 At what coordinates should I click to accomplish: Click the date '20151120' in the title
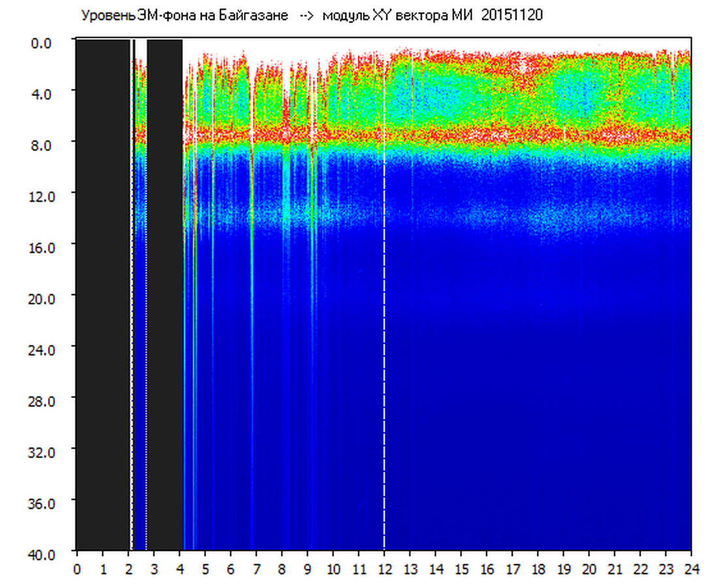[x=512, y=15]
